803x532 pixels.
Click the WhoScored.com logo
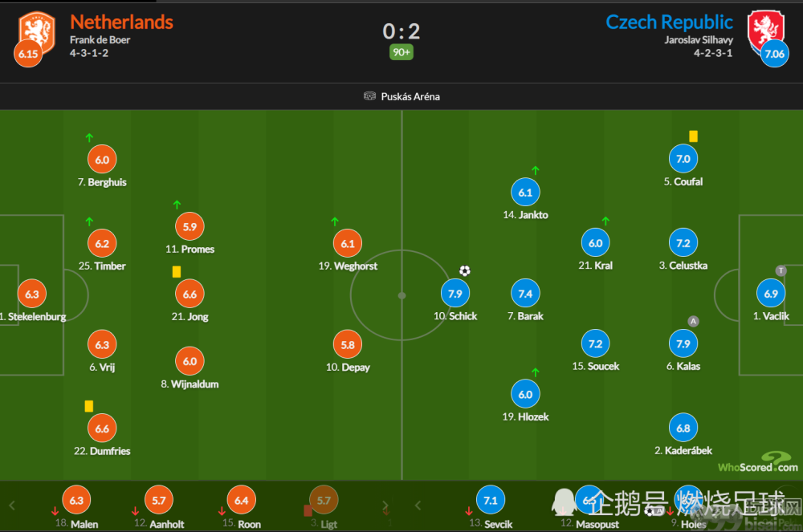click(758, 462)
